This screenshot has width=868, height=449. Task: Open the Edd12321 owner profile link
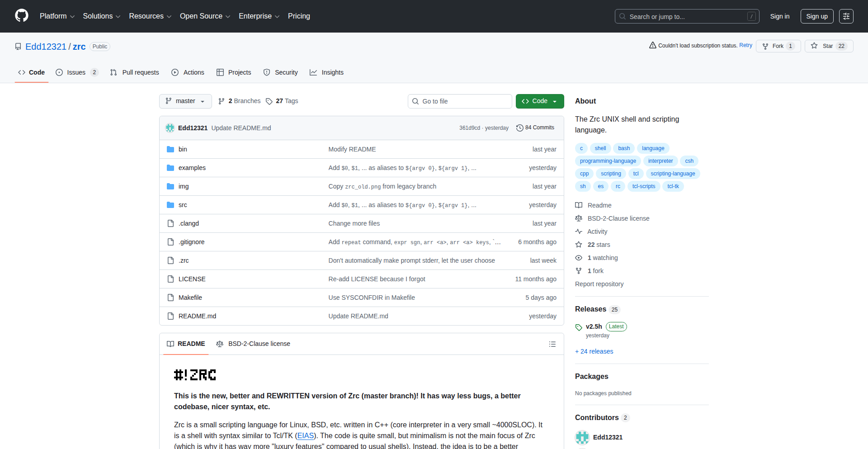coord(46,47)
